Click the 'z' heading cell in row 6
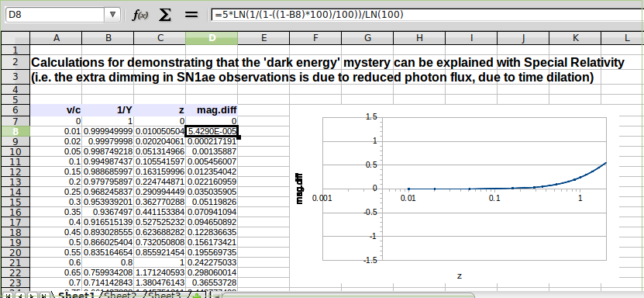Viewport: 644px width, 298px height. pos(160,110)
